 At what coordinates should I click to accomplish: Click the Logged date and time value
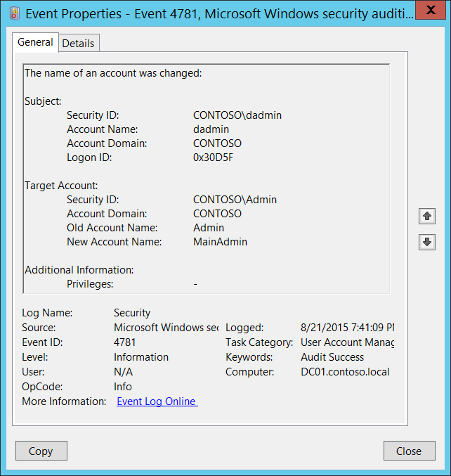[347, 328]
